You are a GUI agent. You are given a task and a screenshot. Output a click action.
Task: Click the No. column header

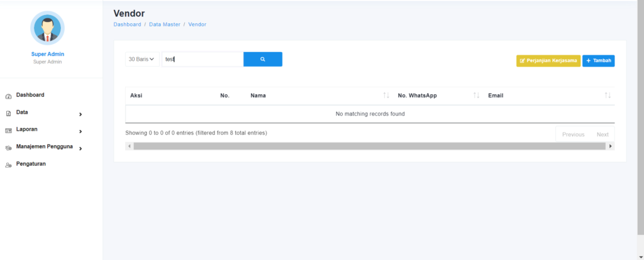(225, 95)
